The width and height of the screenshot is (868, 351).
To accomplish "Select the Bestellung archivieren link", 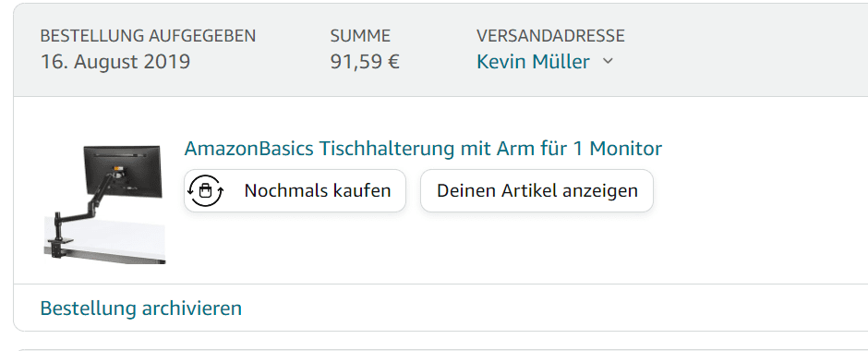I will (x=141, y=308).
